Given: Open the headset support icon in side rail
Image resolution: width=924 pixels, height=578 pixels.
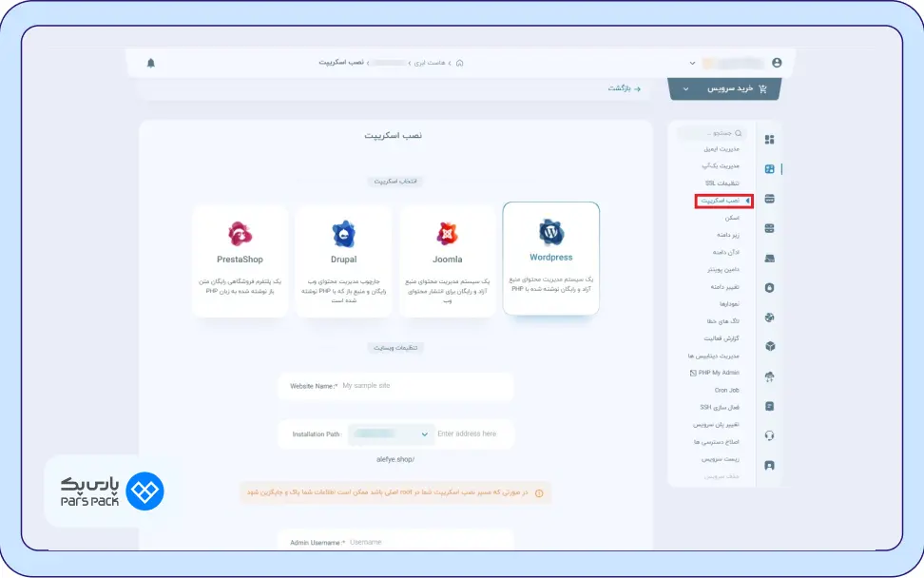Looking at the screenshot, I should point(770,436).
